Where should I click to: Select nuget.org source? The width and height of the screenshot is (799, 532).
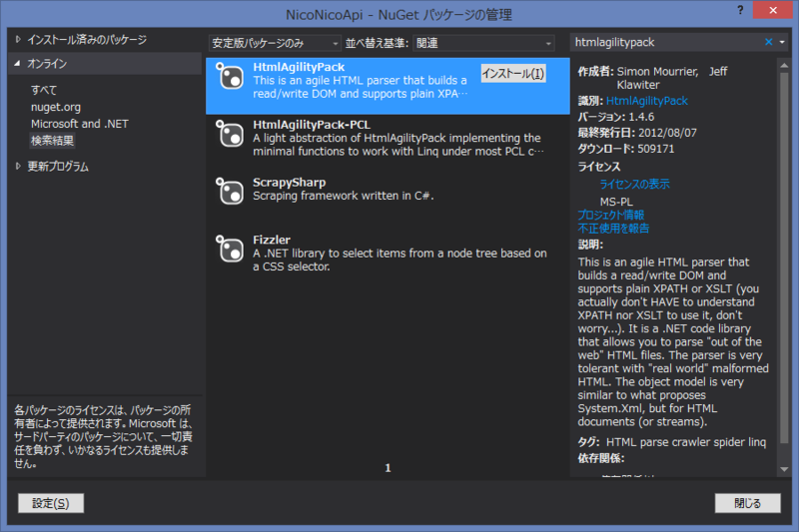click(56, 107)
